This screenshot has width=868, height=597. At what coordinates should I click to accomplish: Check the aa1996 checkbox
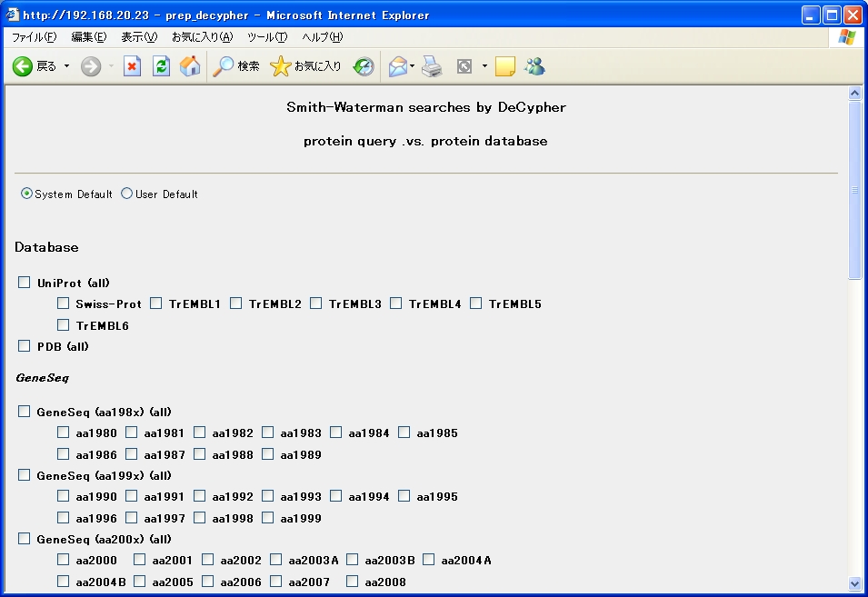point(63,517)
